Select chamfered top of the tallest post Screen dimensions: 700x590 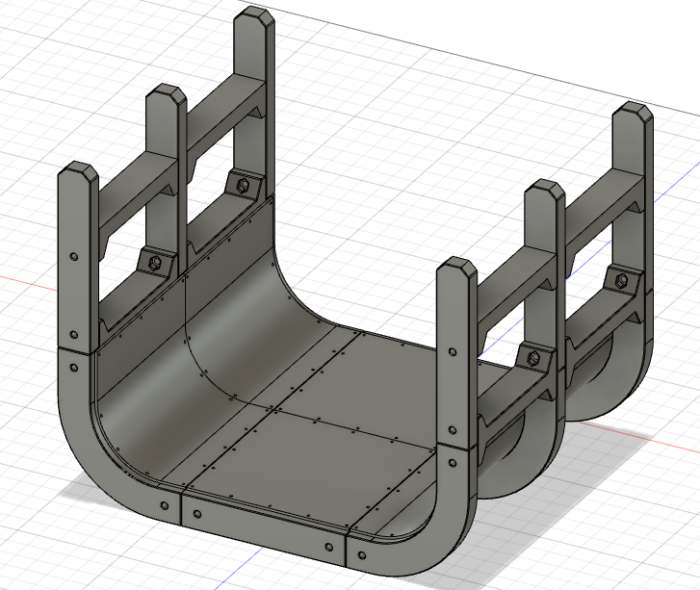(x=254, y=16)
